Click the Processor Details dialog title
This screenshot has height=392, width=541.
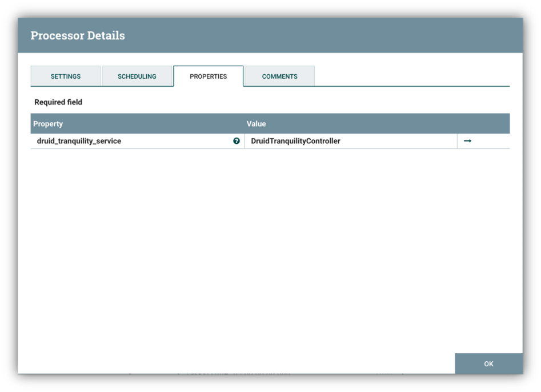(x=78, y=35)
